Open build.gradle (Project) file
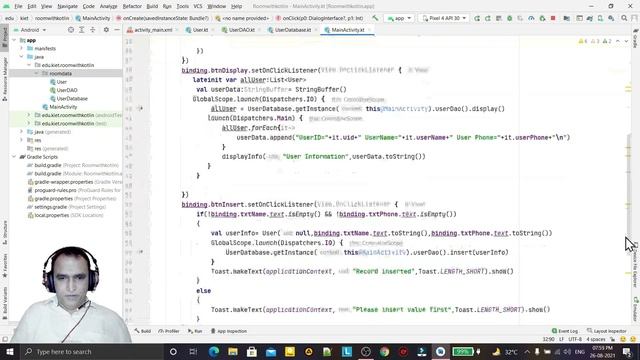 73,165
